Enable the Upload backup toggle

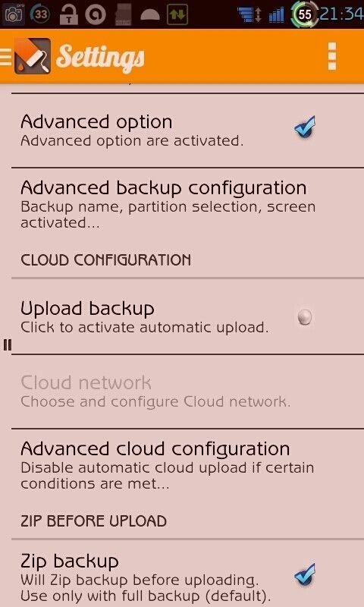[x=305, y=317]
